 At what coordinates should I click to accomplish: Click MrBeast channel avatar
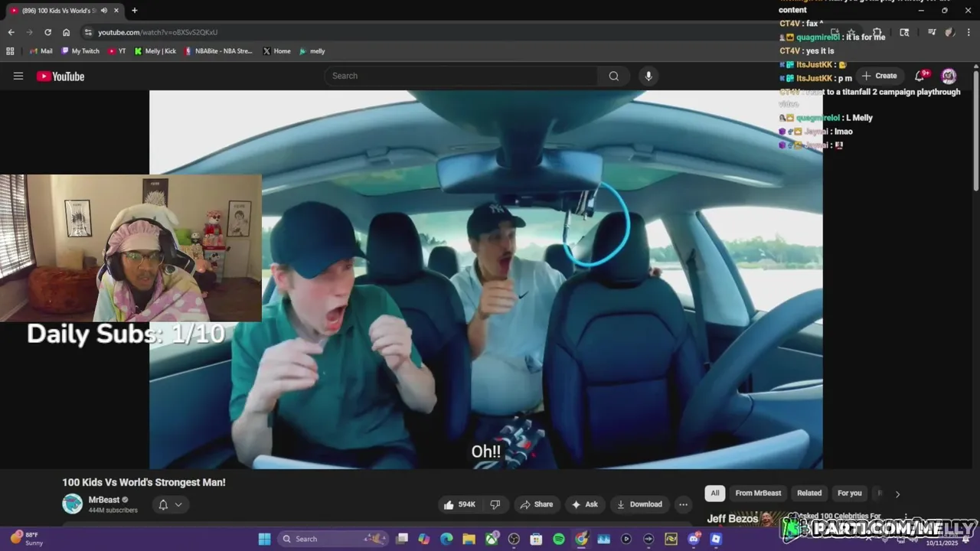72,504
